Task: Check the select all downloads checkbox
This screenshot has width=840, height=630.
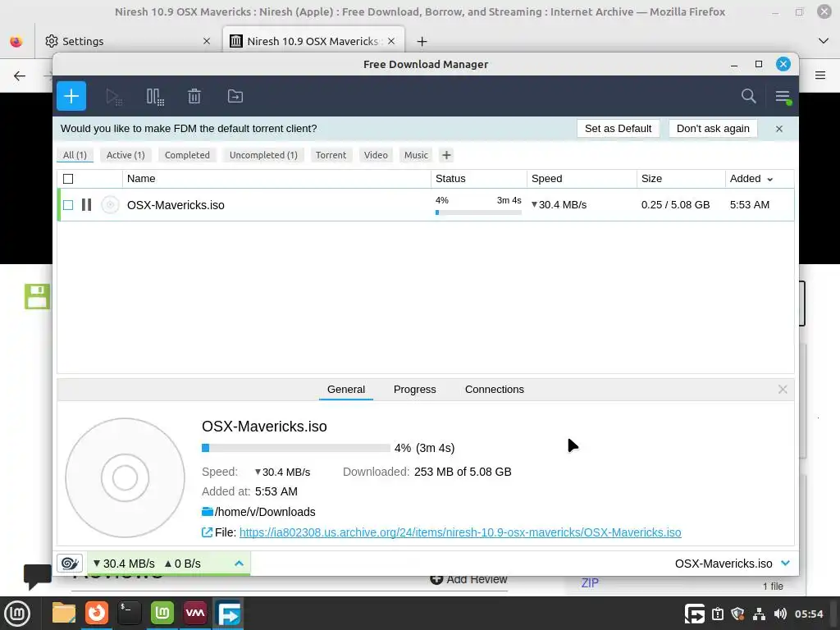Action: point(68,179)
